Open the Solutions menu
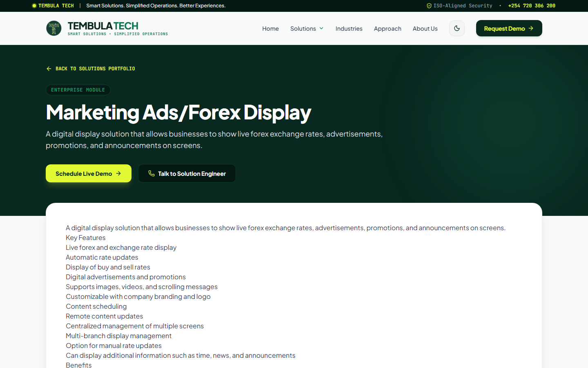Image resolution: width=588 pixels, height=368 pixels. (x=307, y=29)
